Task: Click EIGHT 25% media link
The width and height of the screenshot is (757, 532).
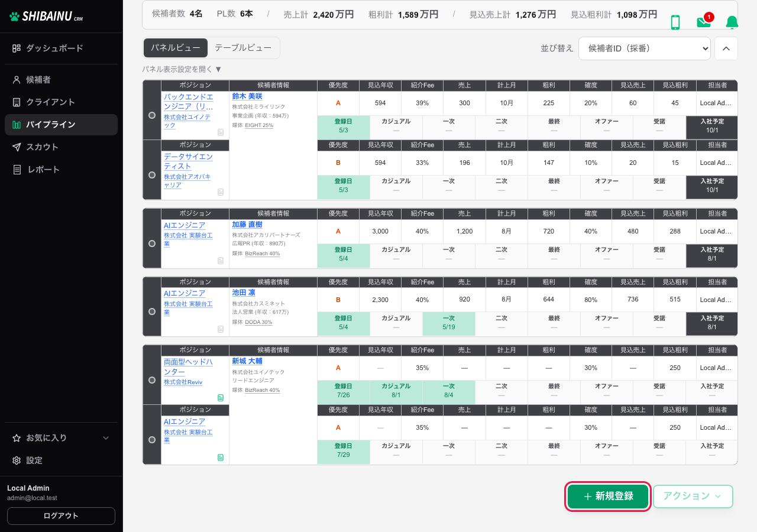Action: coord(259,125)
